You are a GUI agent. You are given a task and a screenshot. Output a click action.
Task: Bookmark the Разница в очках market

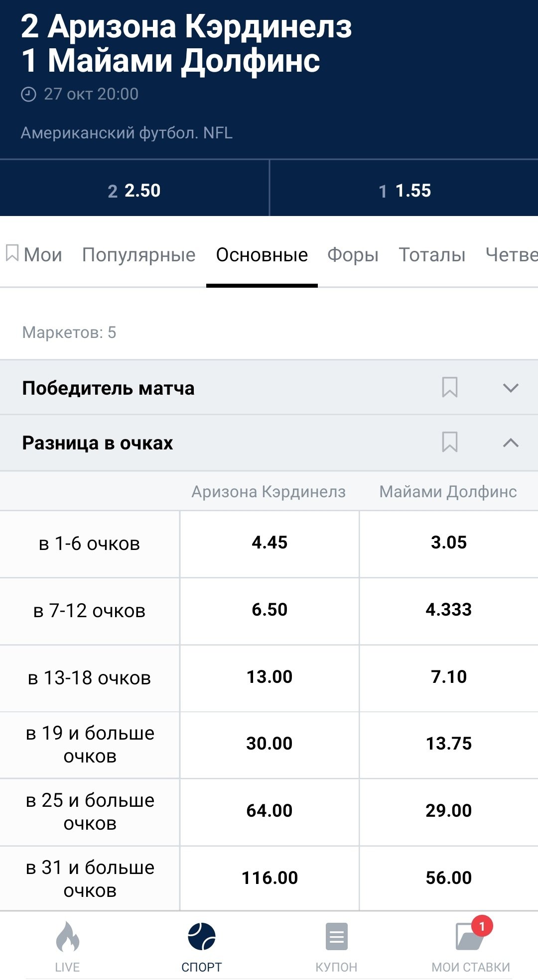click(450, 442)
